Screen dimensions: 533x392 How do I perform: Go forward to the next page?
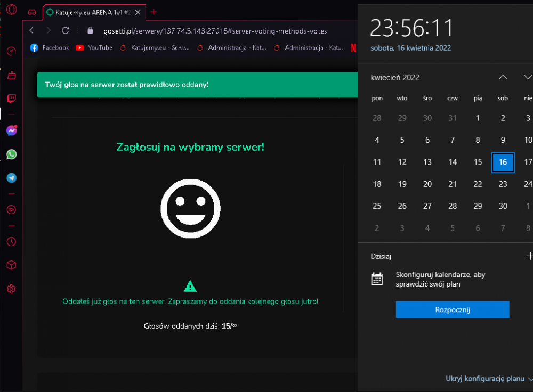coord(49,30)
